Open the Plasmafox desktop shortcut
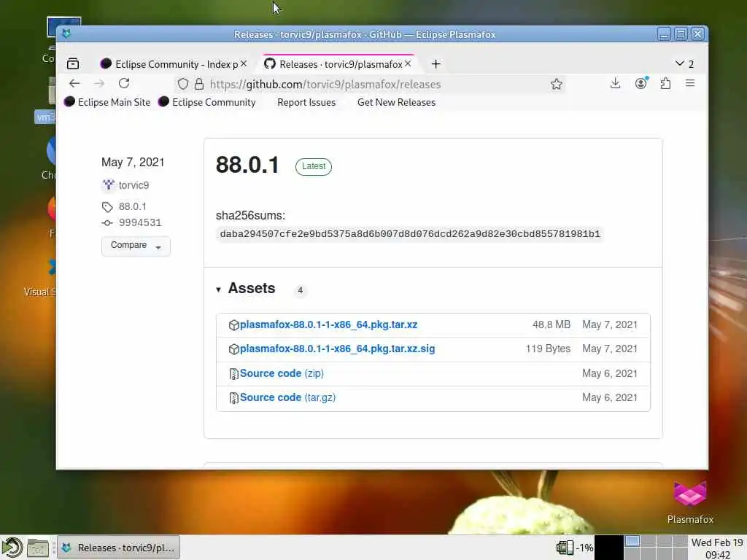Viewport: 747px width, 560px height. (x=690, y=503)
